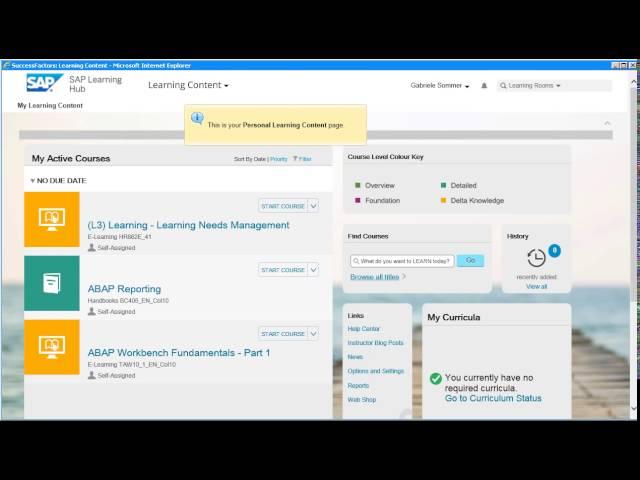Open the ABAP Workbench Fundamentals tile icon
The height and width of the screenshot is (480, 640).
pos(52,347)
